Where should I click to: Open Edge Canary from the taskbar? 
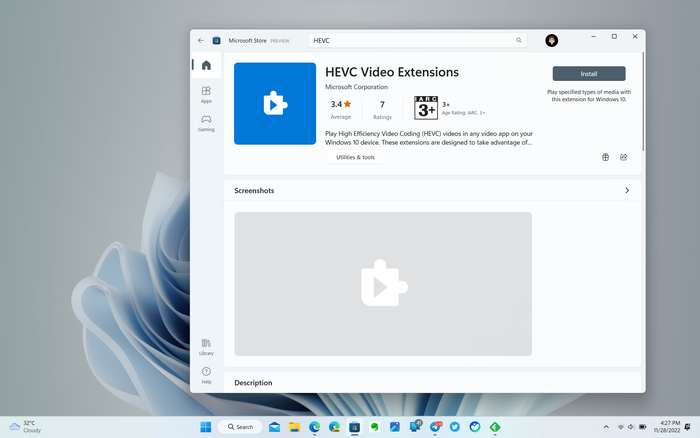[334, 427]
